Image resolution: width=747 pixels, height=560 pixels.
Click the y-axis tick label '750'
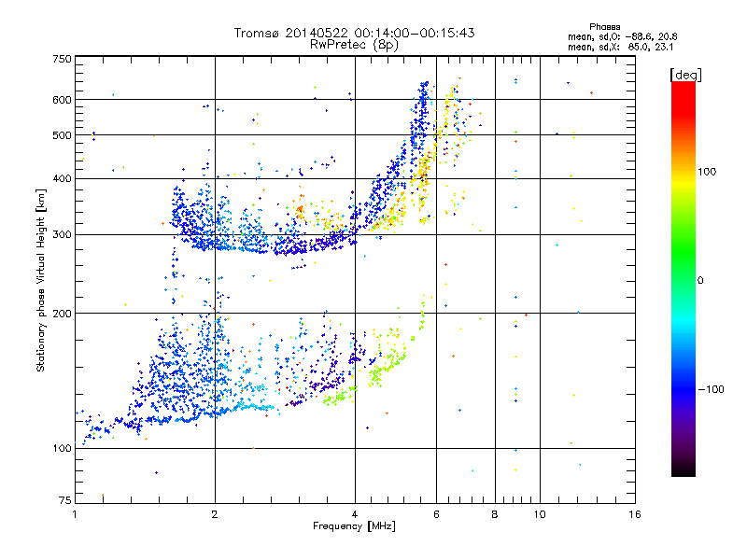(62, 59)
